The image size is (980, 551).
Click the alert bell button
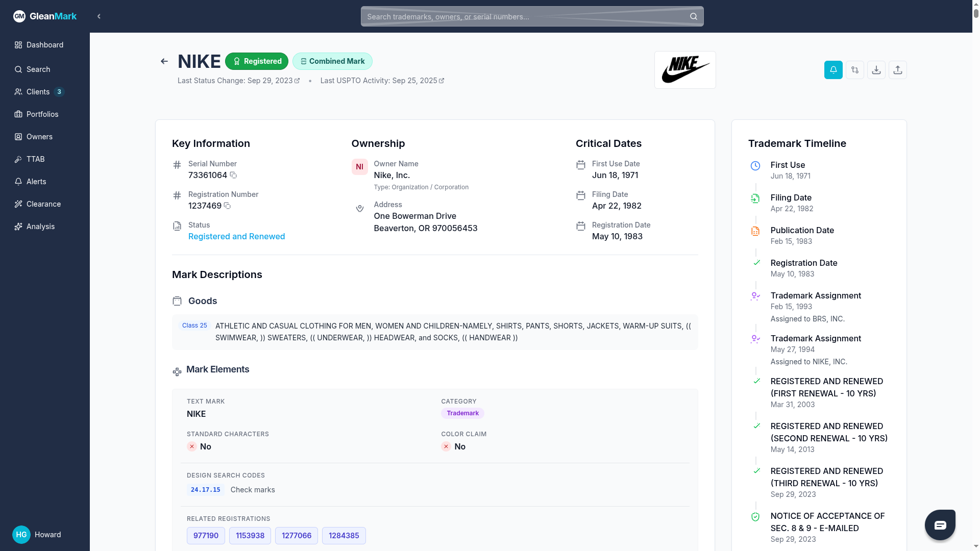tap(833, 70)
